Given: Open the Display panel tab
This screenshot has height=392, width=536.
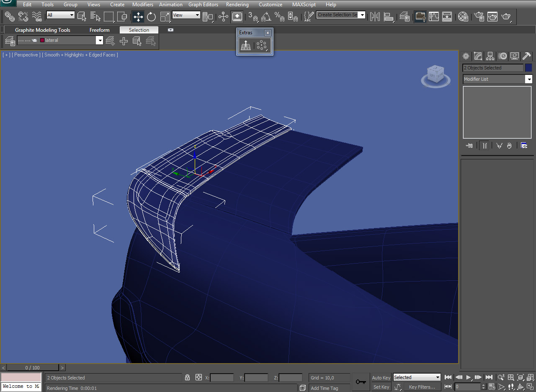Looking at the screenshot, I should click(x=515, y=56).
